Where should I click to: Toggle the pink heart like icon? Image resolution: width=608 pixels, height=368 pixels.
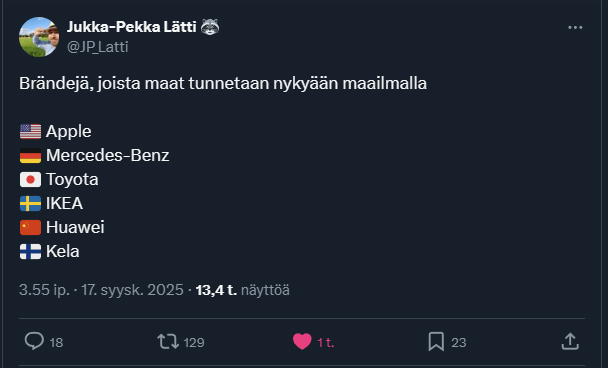click(302, 342)
